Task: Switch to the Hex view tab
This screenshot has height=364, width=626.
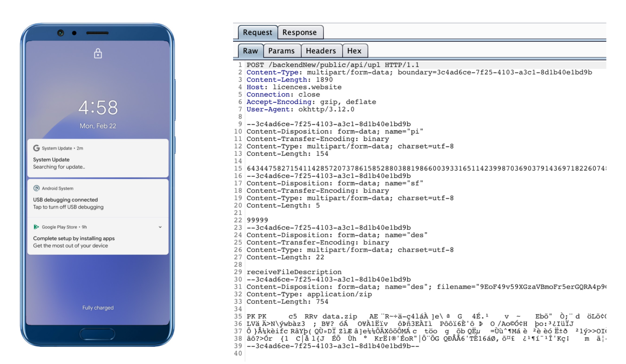Action: (x=354, y=50)
